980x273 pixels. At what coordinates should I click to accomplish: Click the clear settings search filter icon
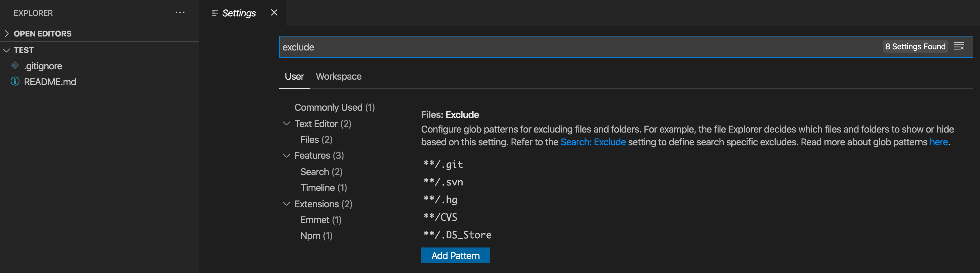point(958,47)
